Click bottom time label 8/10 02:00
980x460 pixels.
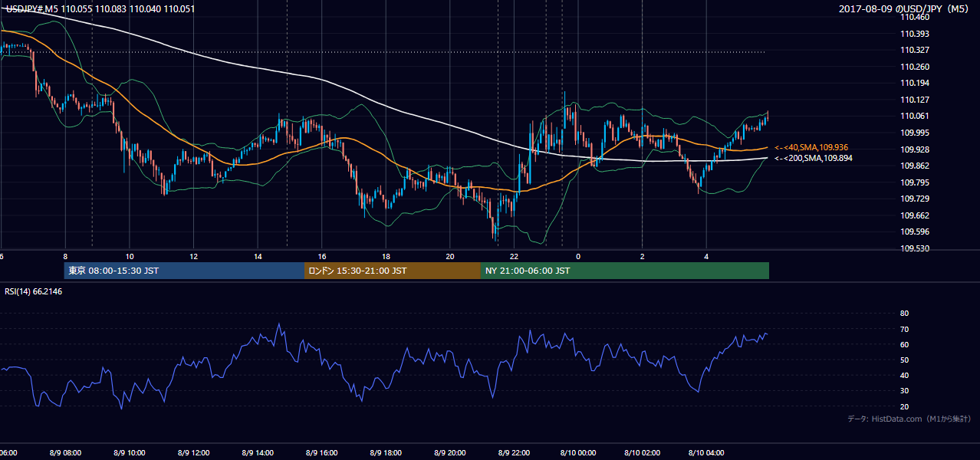pyautogui.click(x=642, y=453)
